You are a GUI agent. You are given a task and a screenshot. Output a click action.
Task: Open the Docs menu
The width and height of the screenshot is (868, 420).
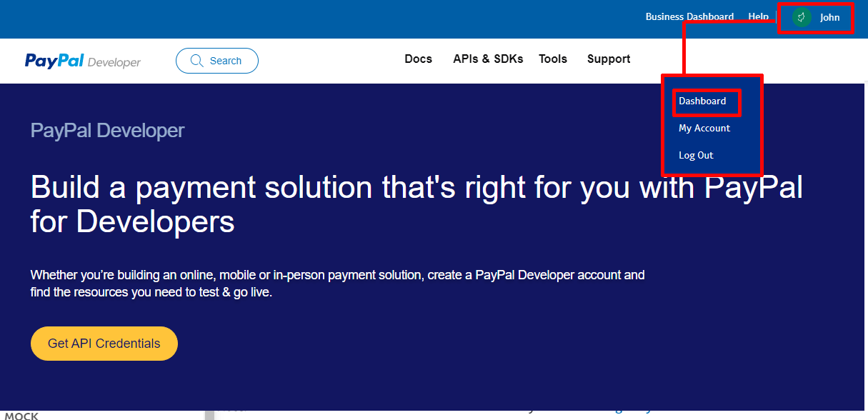coord(418,59)
